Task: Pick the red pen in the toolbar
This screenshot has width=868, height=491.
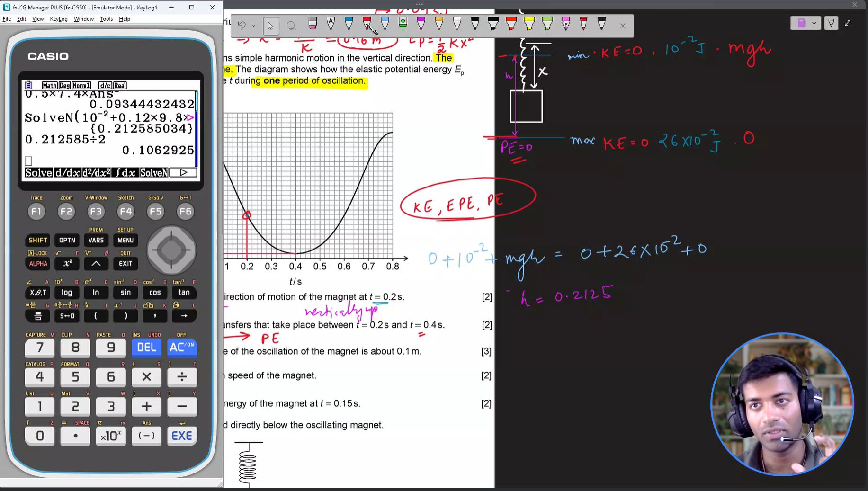Action: coord(367,24)
